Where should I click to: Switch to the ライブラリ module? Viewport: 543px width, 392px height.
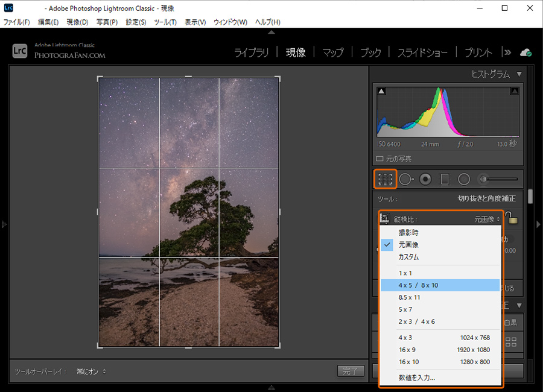[x=252, y=52]
